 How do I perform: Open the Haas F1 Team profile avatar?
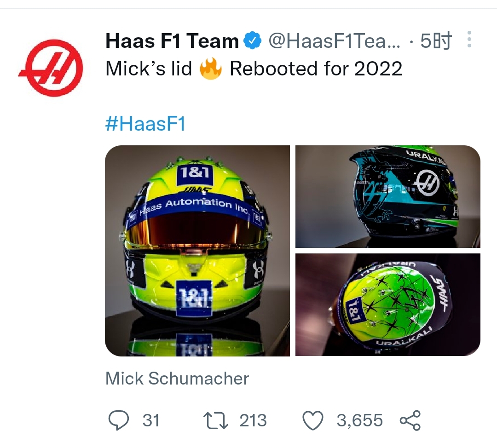coord(51,69)
